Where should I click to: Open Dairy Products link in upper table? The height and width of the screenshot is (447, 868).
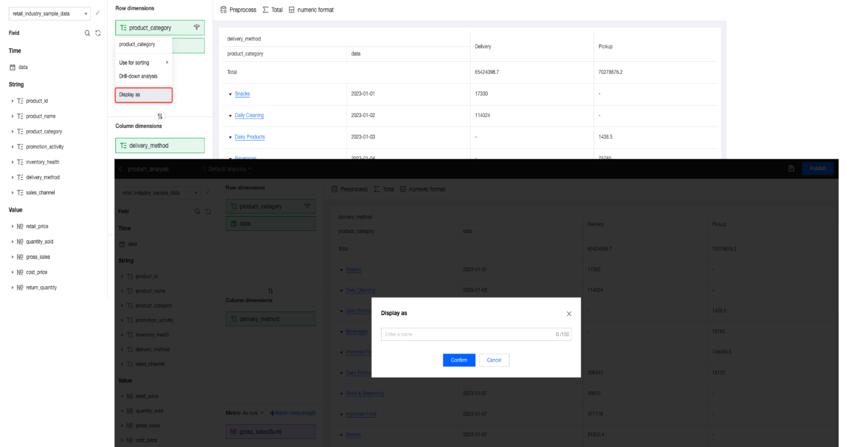pos(250,137)
